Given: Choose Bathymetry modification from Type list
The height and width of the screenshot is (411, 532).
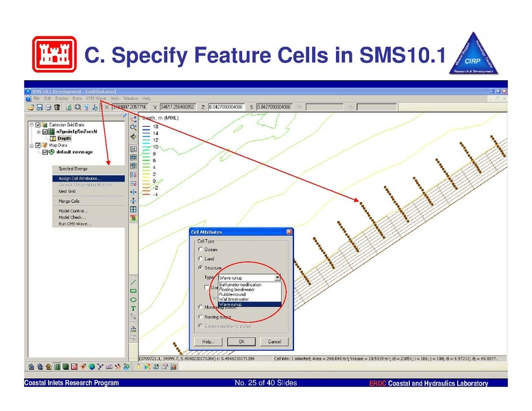Looking at the screenshot, I should coord(250,285).
